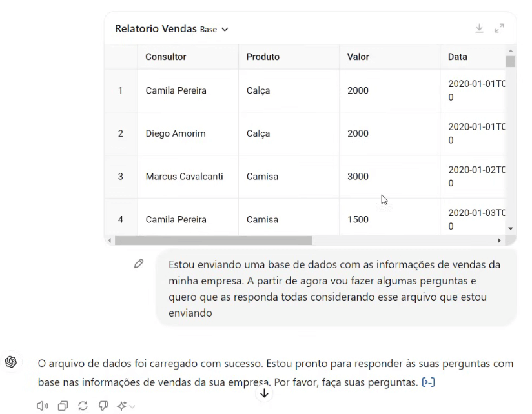Click row number 2 in table

click(121, 133)
